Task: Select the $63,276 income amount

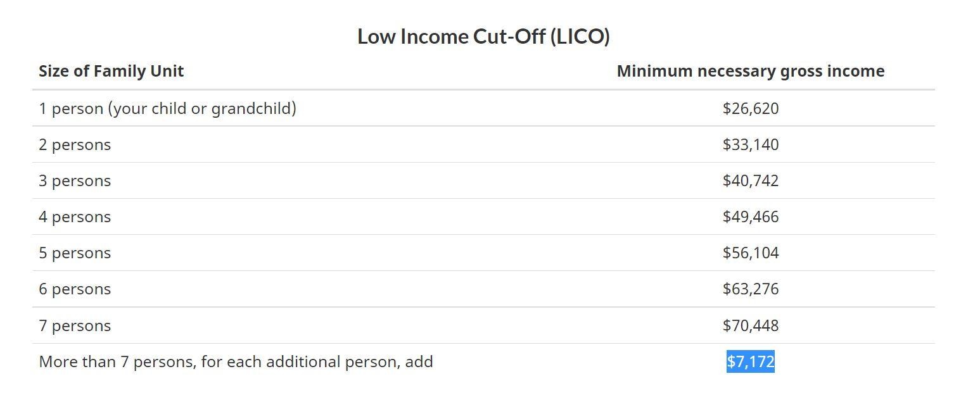Action: click(x=750, y=289)
